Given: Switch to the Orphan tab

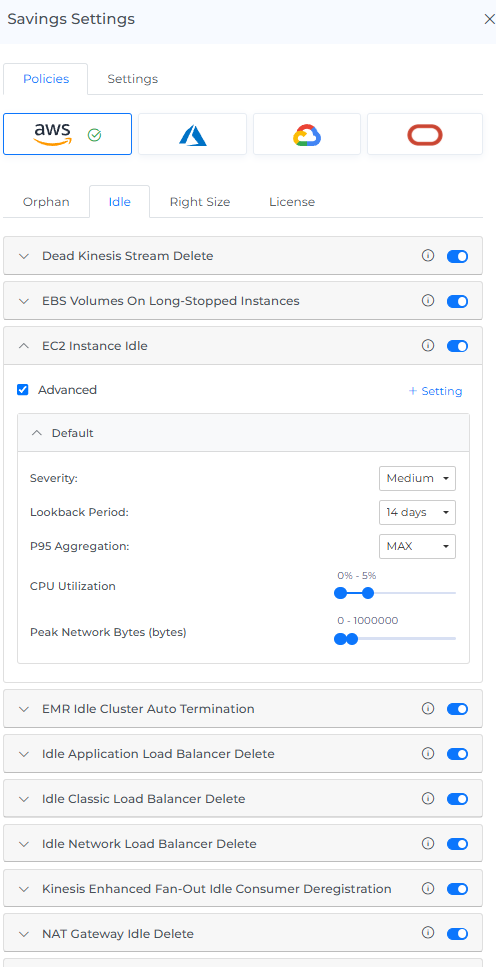Looking at the screenshot, I should click(46, 202).
